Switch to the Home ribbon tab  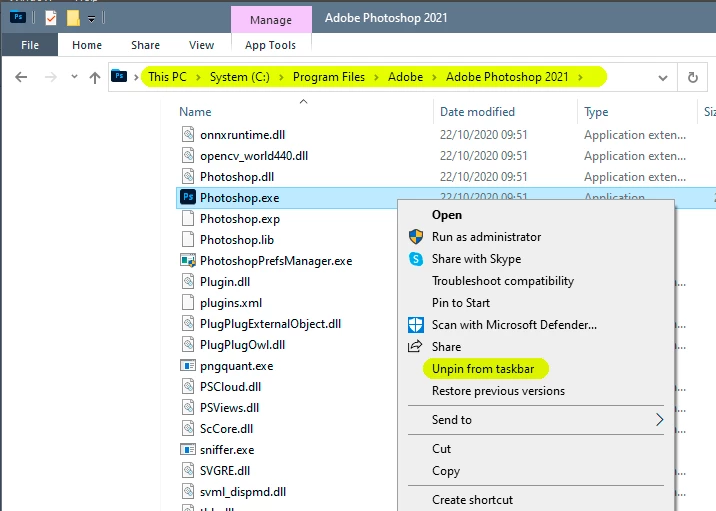click(87, 45)
